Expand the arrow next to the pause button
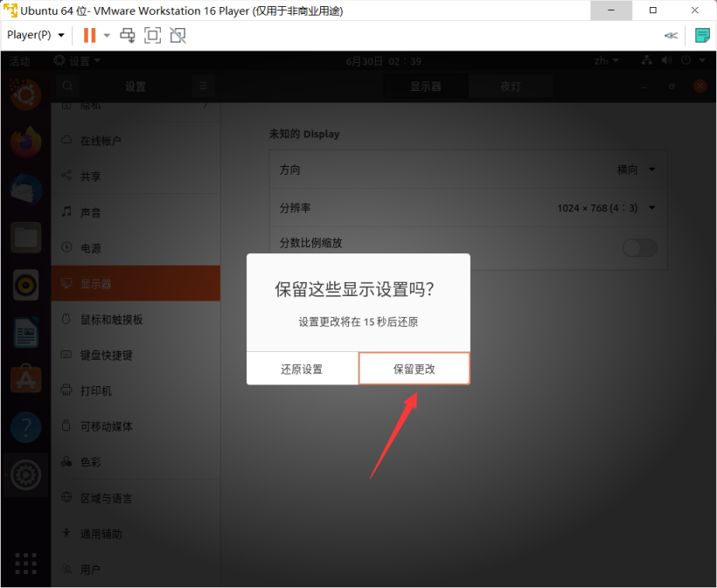Screen dimensions: 717x588 107,35
